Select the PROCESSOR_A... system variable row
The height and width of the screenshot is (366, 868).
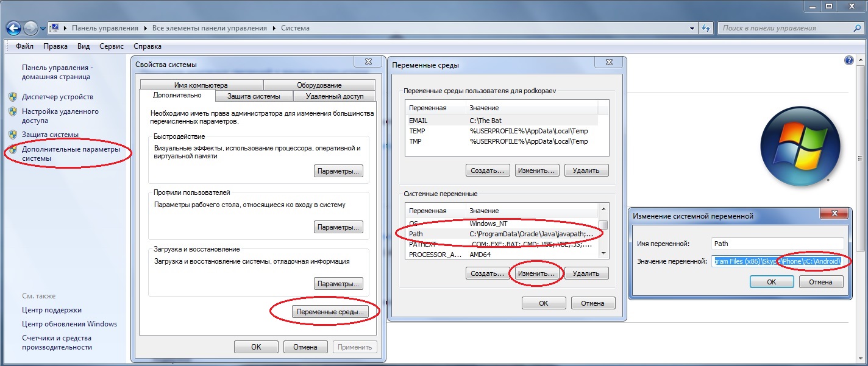[502, 255]
